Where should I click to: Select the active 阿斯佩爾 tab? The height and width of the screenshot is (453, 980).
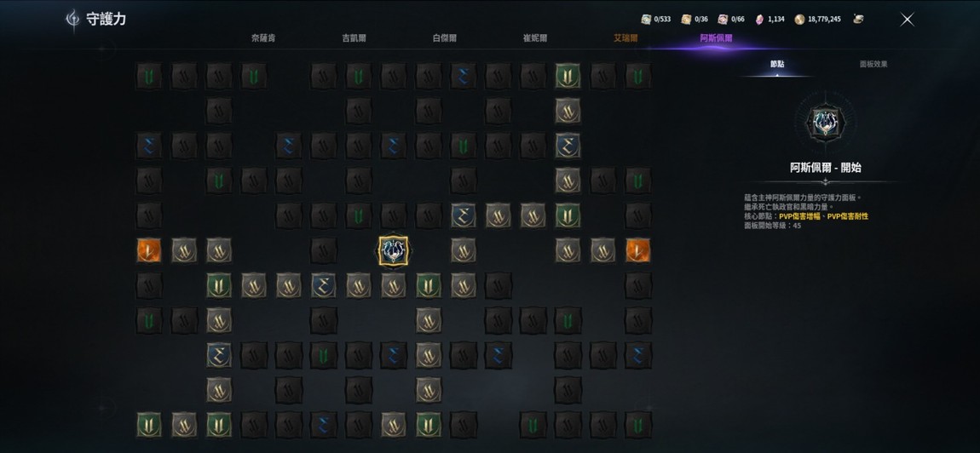pos(716,38)
